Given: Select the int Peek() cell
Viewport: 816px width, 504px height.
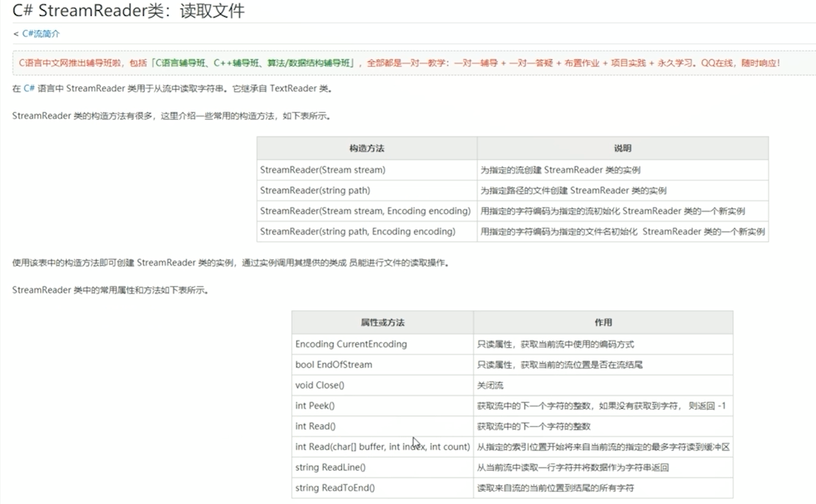Looking at the screenshot, I should pos(383,405).
